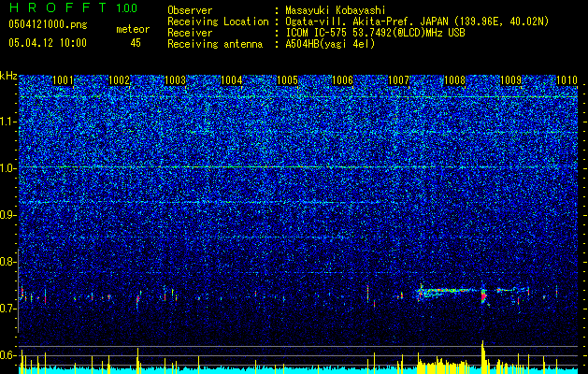The image size is (588, 374).
Task: Click the 1002 time marker
Action: 120,80
